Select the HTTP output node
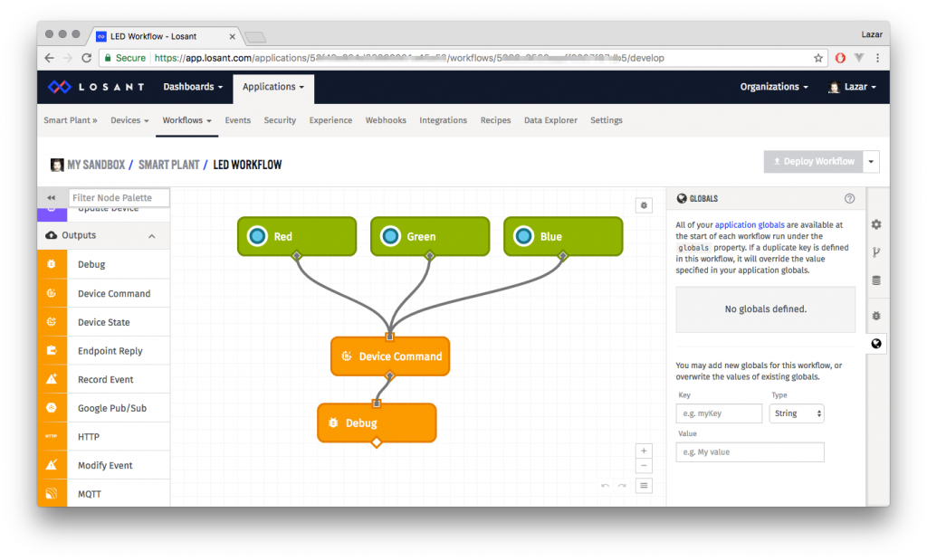The height and width of the screenshot is (560, 927). click(95, 436)
